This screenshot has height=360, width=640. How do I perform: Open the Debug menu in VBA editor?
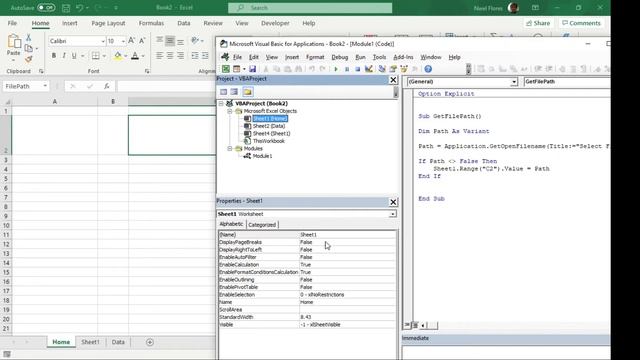pos(340,57)
